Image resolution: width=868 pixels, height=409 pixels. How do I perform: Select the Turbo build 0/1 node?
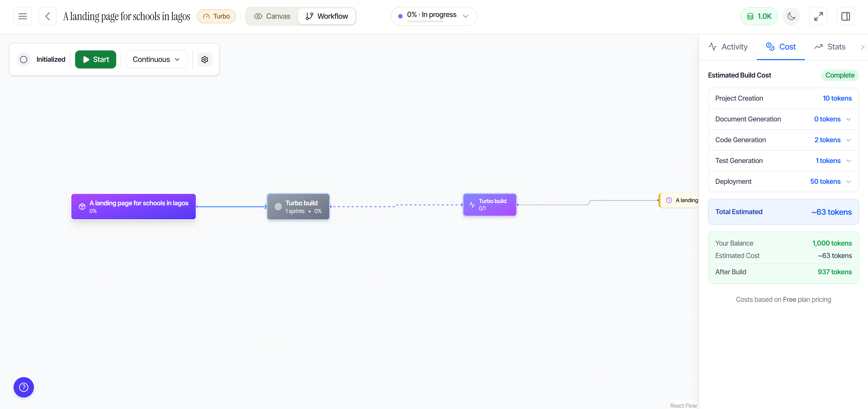(490, 204)
